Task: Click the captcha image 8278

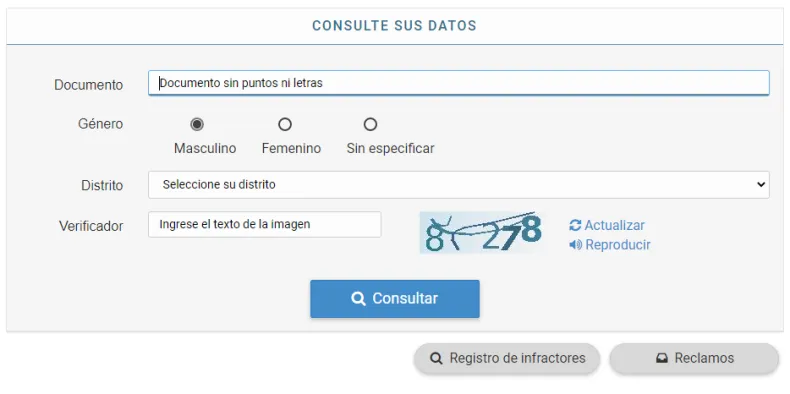Action: [x=481, y=233]
